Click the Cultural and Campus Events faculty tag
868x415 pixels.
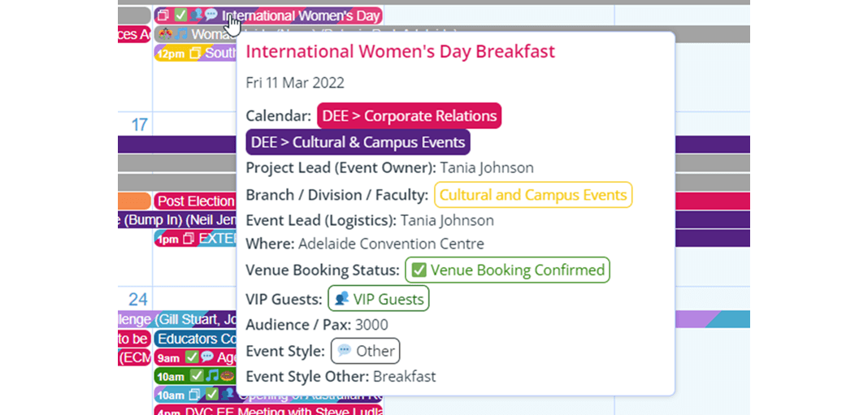click(x=532, y=195)
